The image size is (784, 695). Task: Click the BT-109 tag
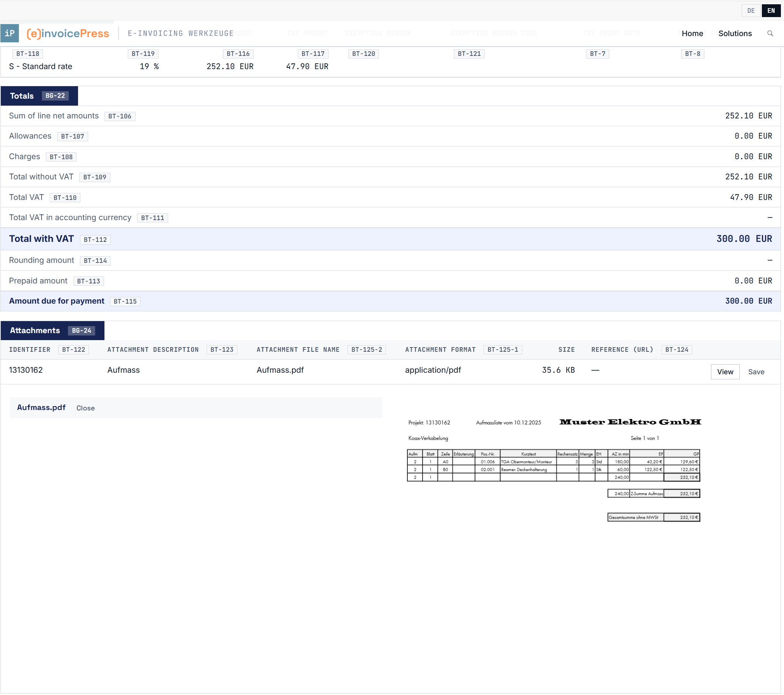click(95, 177)
